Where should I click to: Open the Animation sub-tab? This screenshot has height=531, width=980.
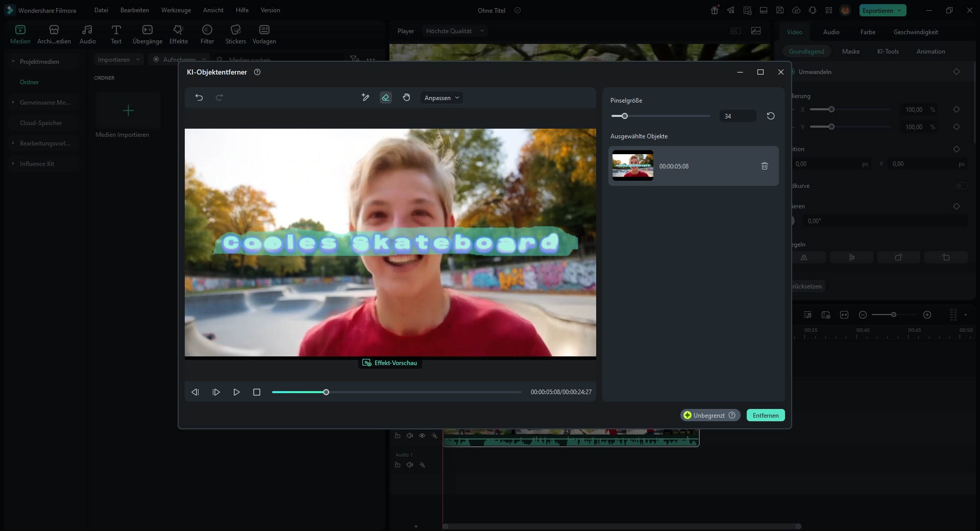pyautogui.click(x=930, y=51)
